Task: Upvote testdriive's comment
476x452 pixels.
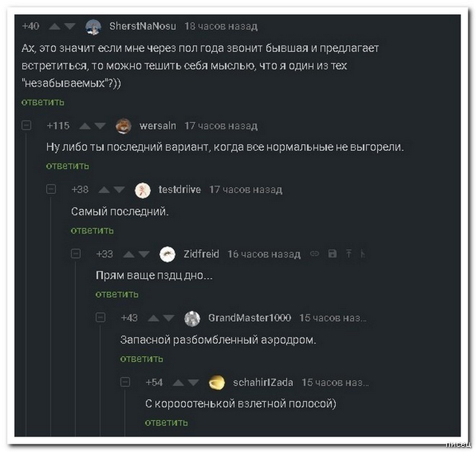Action: click(104, 190)
